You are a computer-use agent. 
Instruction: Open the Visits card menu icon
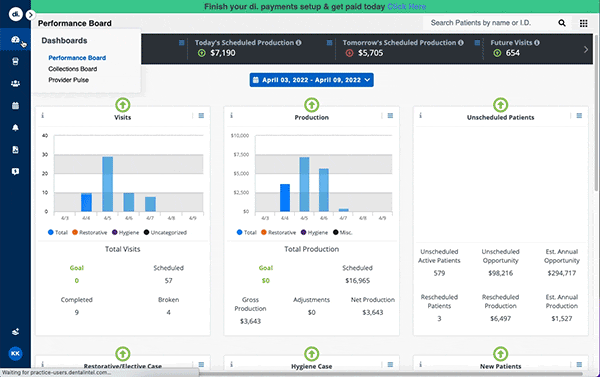coord(201,116)
